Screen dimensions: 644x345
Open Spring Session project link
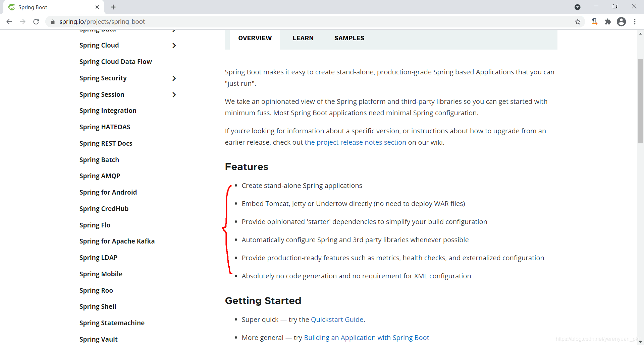102,95
